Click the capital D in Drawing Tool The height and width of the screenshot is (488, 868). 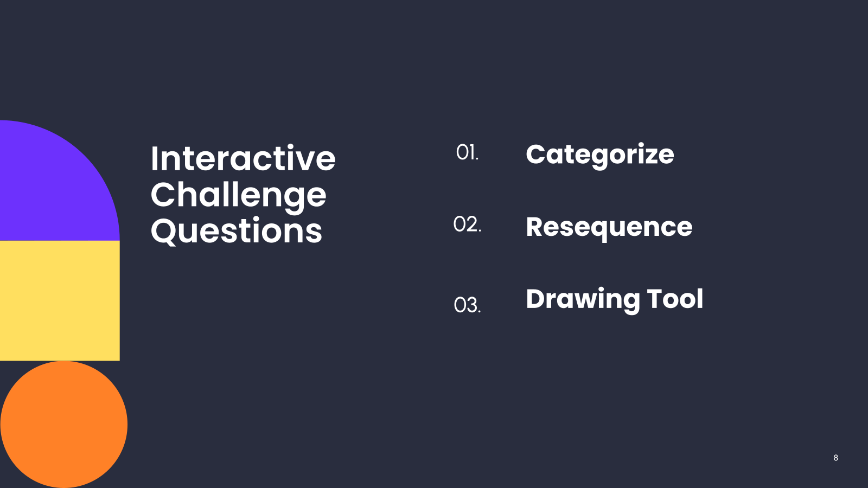[x=537, y=299]
